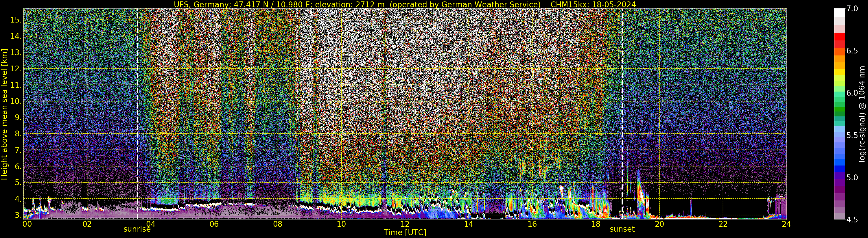The height and width of the screenshot is (238, 868).
Task: Click the yellow segment of the colorbar
Action: (839, 72)
